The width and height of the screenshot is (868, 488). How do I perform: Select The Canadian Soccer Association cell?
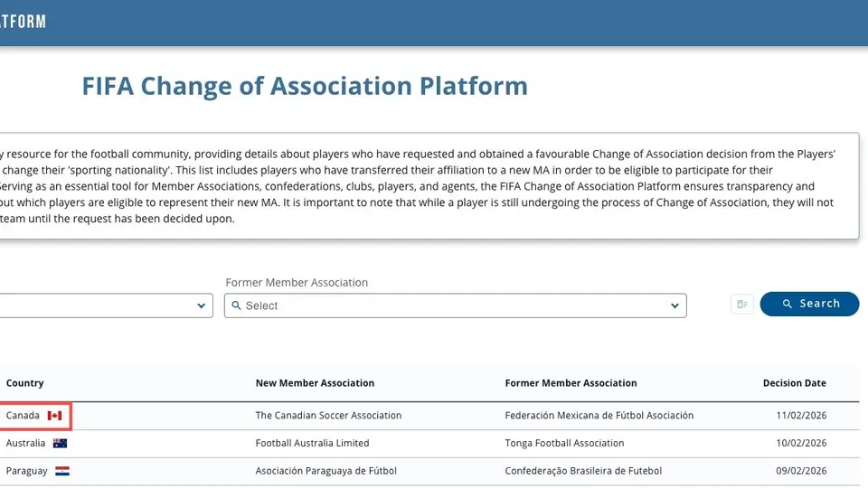[x=328, y=416]
